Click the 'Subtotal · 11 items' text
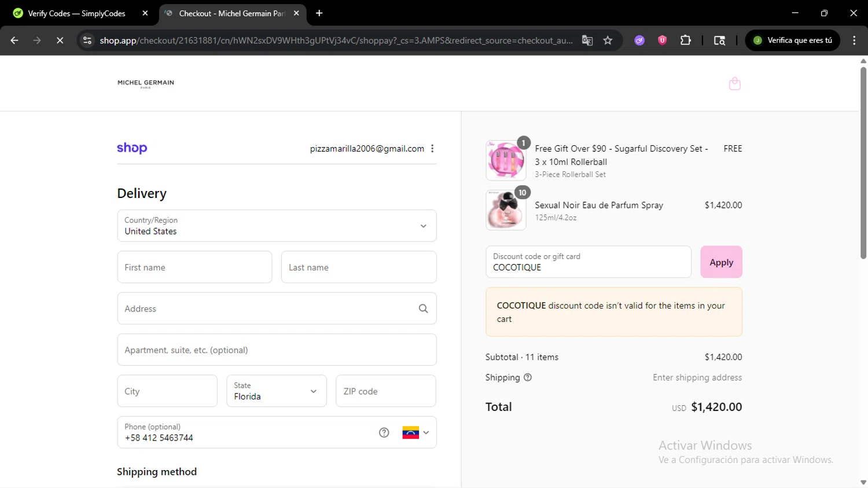Screen dimensions: 868x488 522,357
